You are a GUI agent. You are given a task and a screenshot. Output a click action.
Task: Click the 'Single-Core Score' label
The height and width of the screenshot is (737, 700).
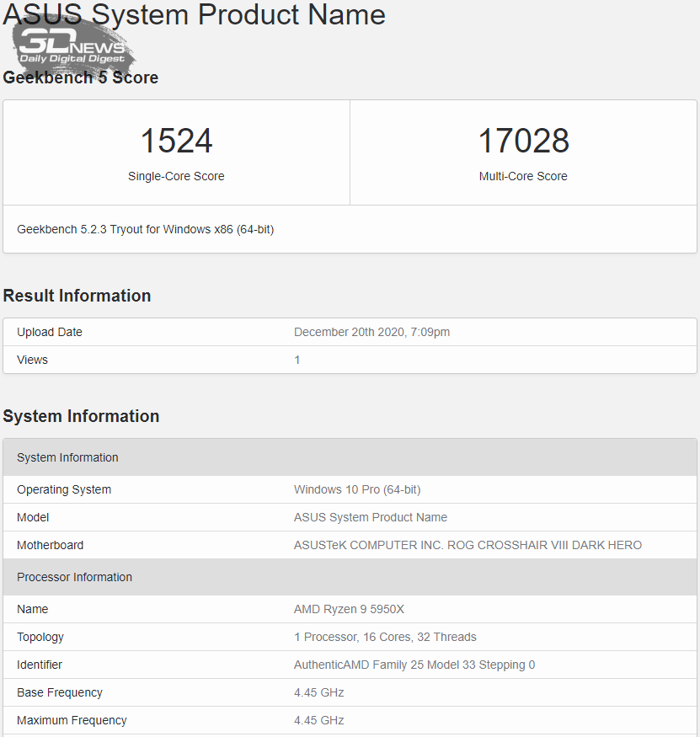click(176, 176)
